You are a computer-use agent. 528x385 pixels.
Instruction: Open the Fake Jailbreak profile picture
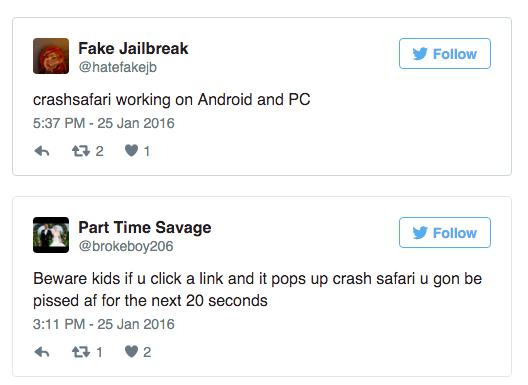tap(51, 56)
